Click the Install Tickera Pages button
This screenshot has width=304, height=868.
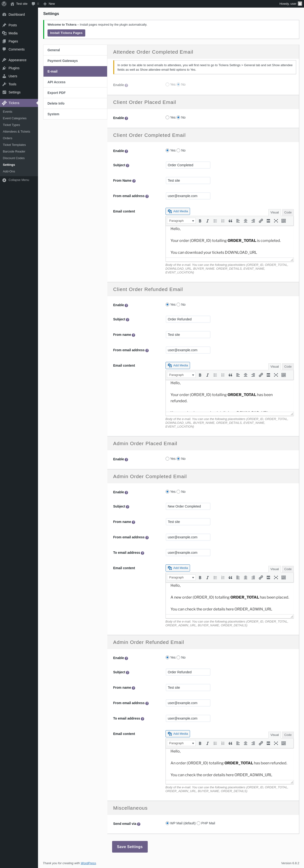pos(66,33)
